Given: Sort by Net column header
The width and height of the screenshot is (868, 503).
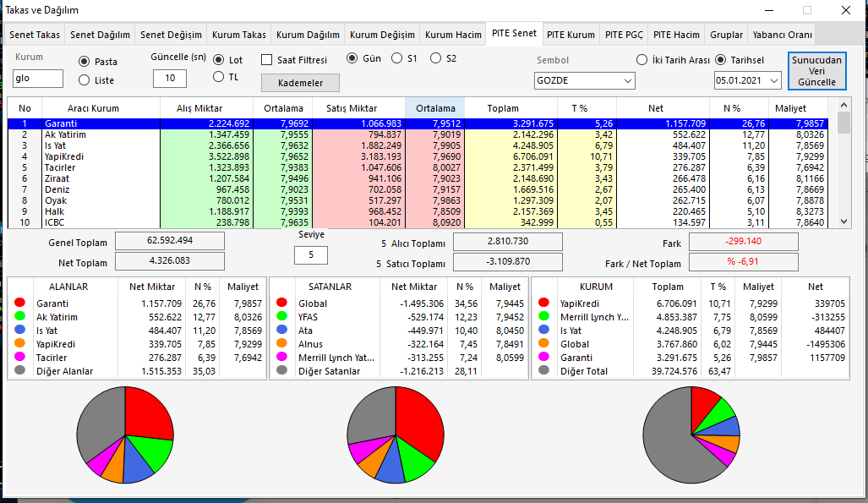Looking at the screenshot, I should pyautogui.click(x=663, y=108).
